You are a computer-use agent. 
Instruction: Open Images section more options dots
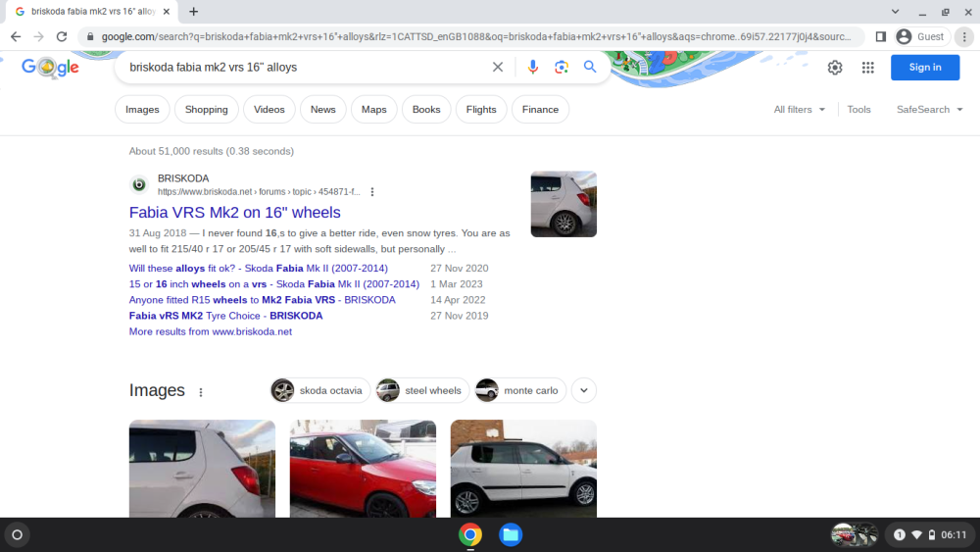click(x=201, y=392)
